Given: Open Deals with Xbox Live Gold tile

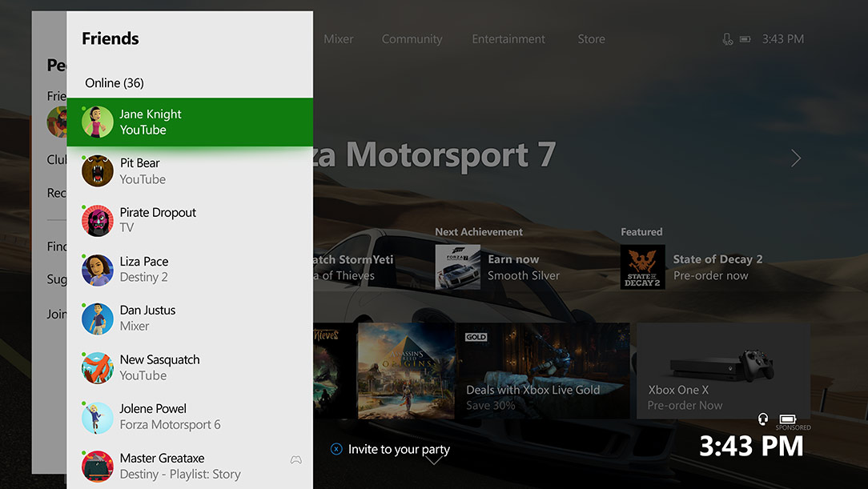Looking at the screenshot, I should click(x=543, y=371).
